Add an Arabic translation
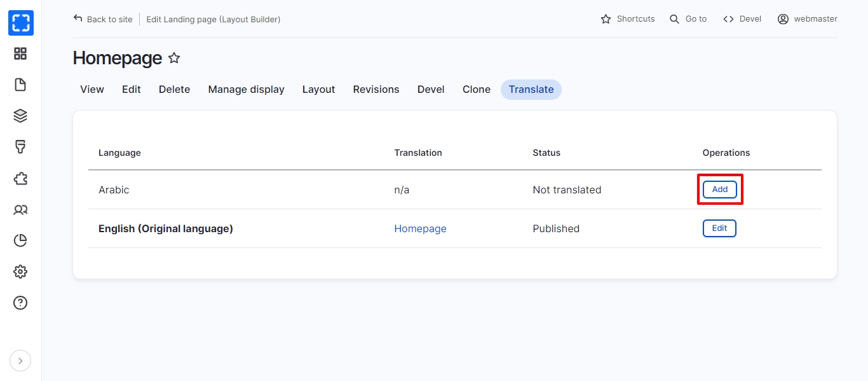Image resolution: width=868 pixels, height=381 pixels. tap(720, 190)
